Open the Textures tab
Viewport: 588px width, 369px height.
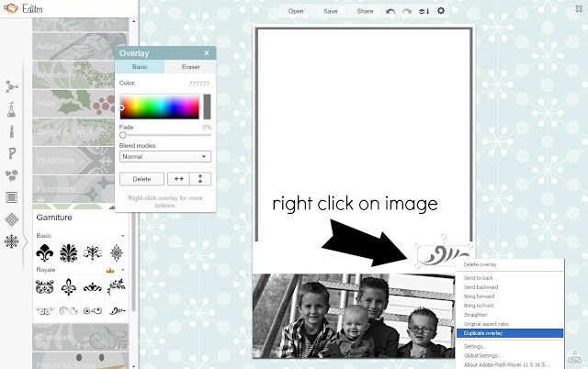[x=12, y=219]
